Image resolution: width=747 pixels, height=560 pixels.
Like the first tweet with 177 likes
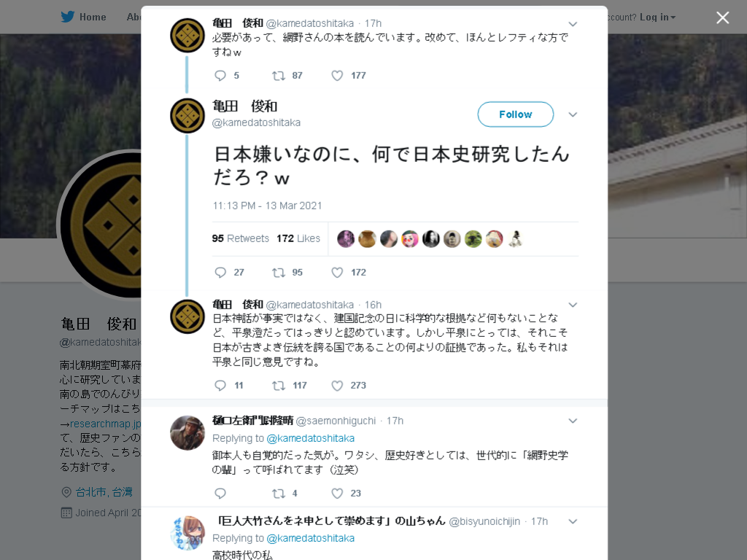tap(337, 76)
